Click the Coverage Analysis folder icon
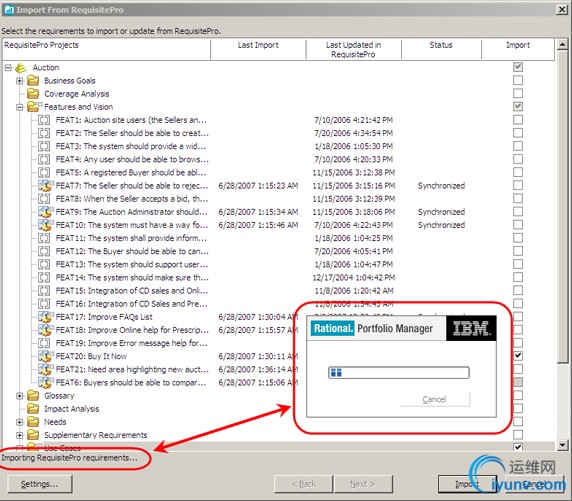572x501 pixels. (33, 93)
